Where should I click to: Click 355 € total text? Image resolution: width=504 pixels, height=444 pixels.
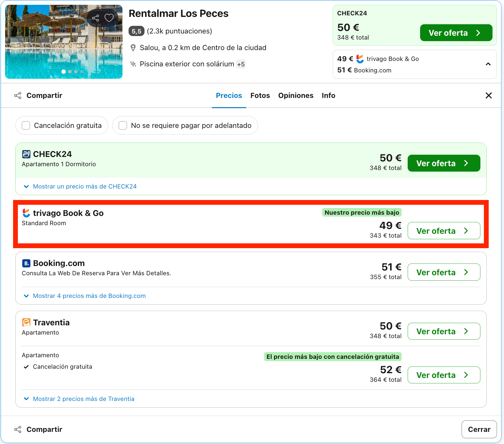click(386, 277)
